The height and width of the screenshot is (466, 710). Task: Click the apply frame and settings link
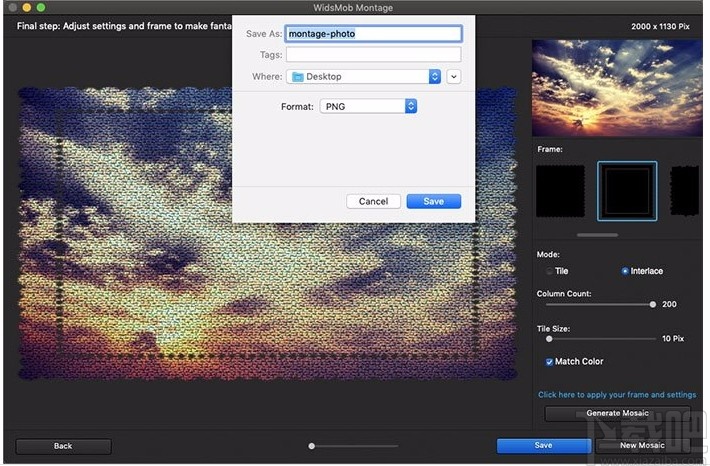[x=617, y=395]
